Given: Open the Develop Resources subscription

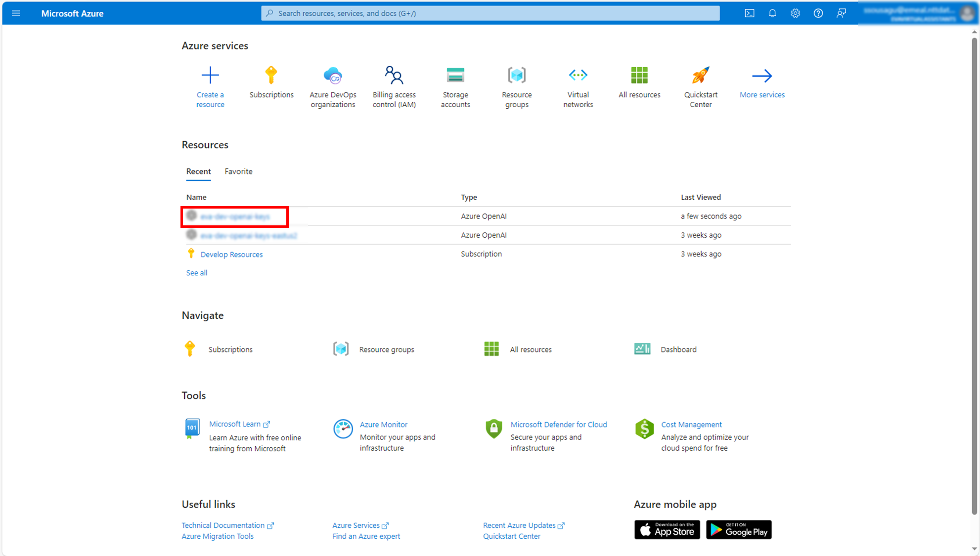Looking at the screenshot, I should 231,255.
